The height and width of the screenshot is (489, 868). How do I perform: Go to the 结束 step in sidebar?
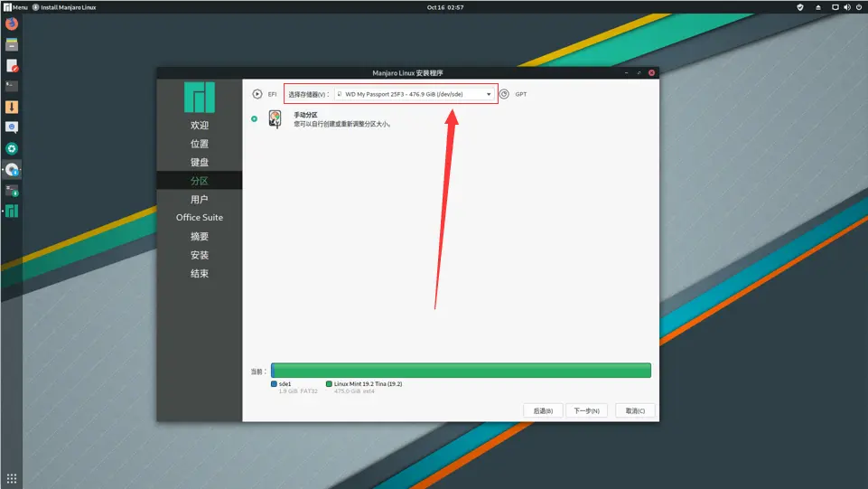pos(200,274)
